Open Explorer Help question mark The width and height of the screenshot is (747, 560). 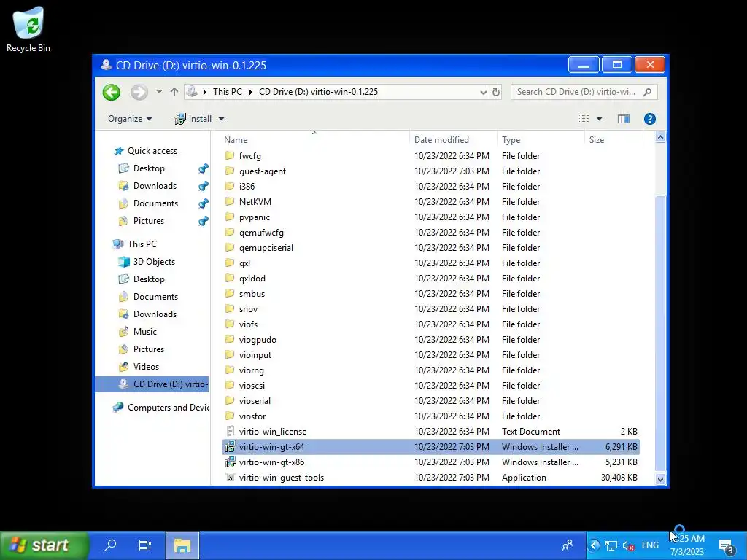[x=650, y=119]
